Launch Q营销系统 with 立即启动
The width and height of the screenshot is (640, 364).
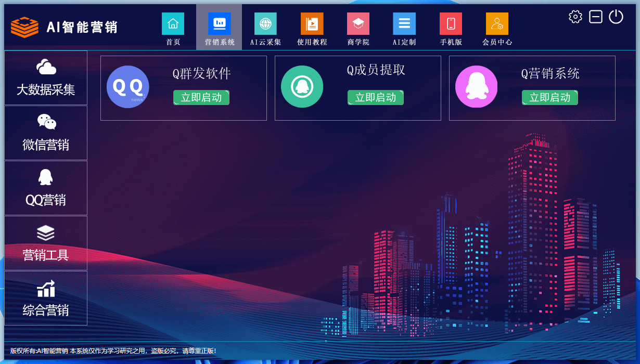[550, 97]
